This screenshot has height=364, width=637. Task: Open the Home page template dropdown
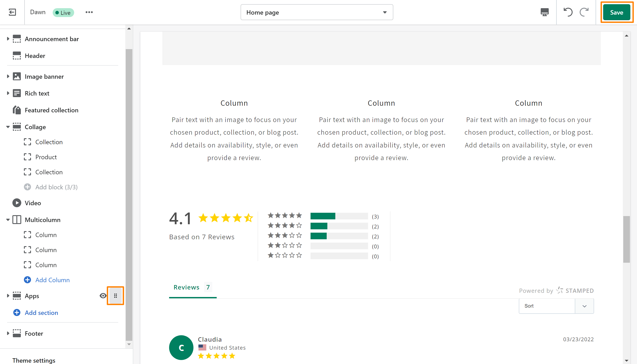(x=317, y=12)
